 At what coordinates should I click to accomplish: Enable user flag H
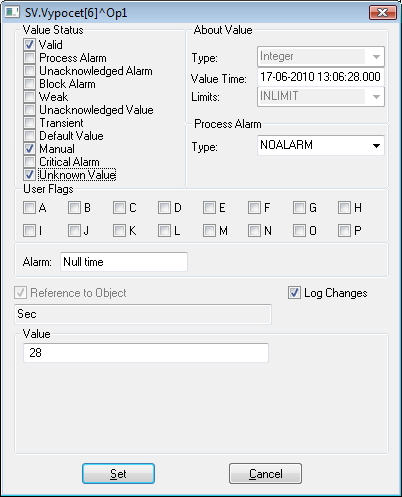344,207
